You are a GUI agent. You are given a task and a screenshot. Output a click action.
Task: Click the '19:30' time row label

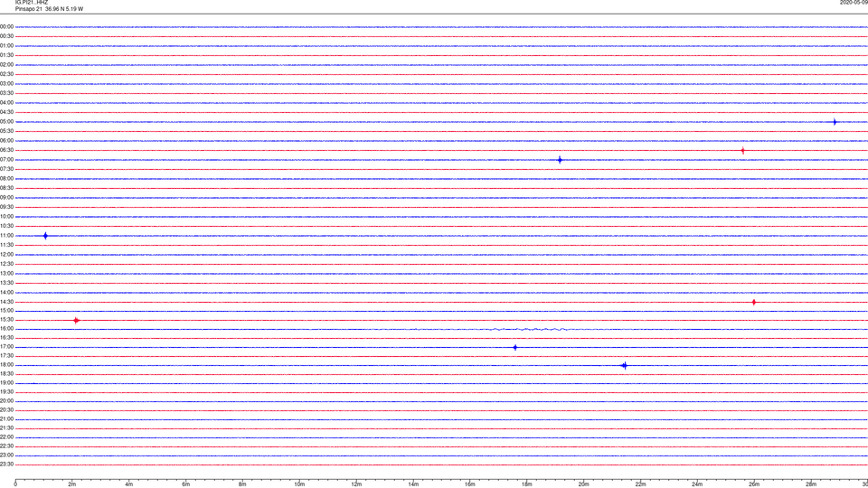[6, 391]
